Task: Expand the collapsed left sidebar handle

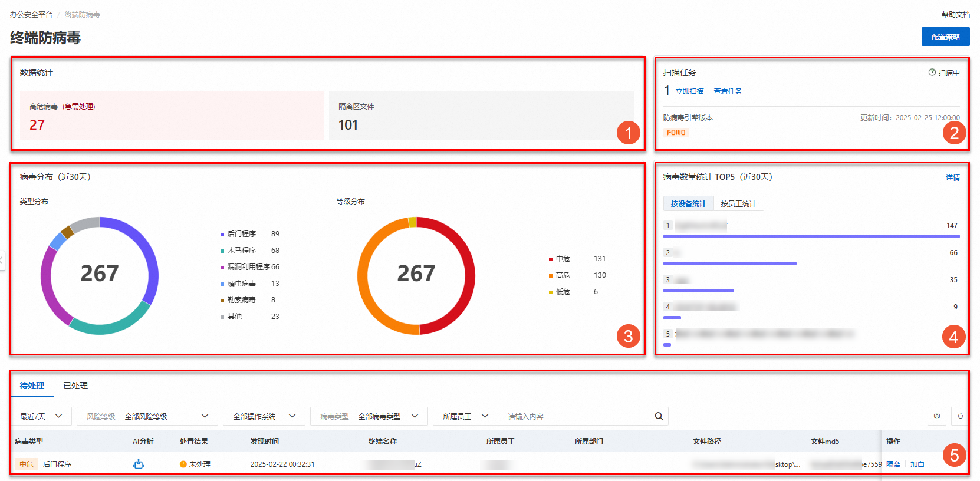Action: (x=2, y=260)
